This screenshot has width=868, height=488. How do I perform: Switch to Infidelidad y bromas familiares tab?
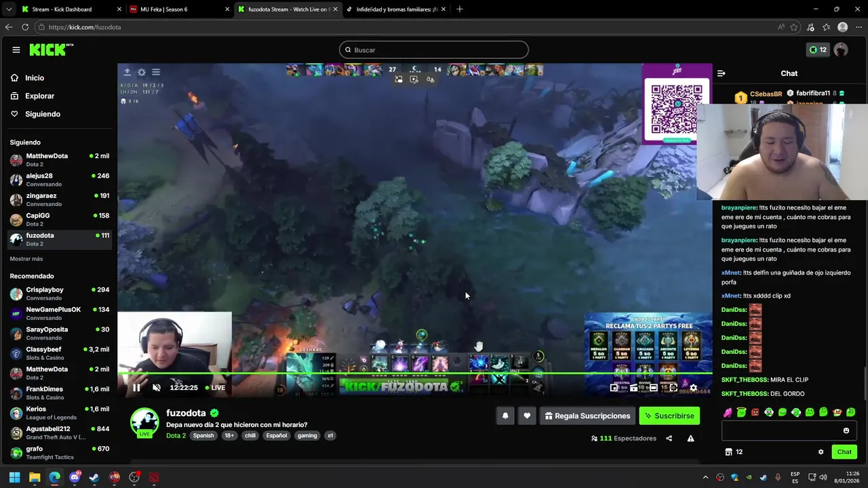(x=395, y=9)
